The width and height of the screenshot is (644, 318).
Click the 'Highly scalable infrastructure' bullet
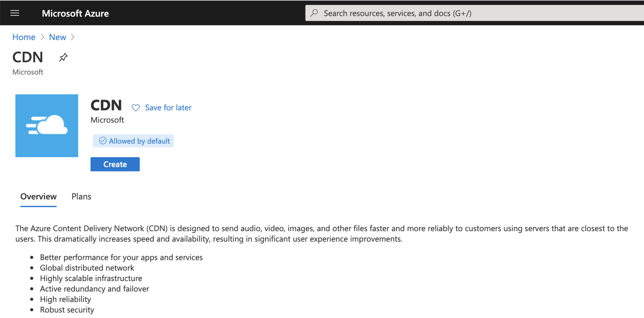point(91,278)
